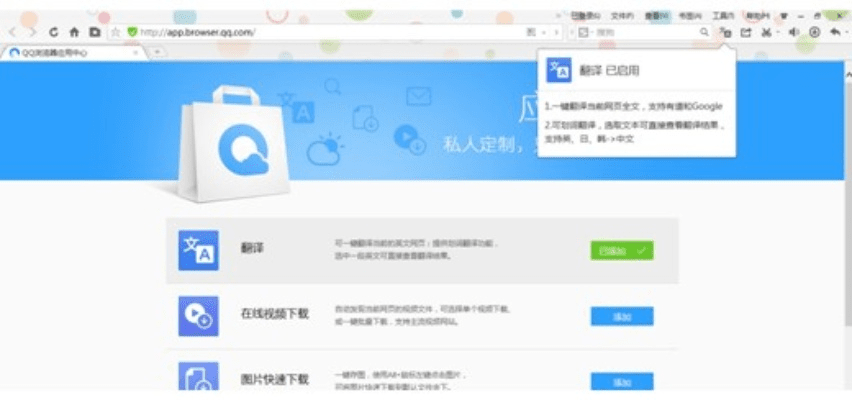
Task: Go forward to the next page
Action: 33,33
